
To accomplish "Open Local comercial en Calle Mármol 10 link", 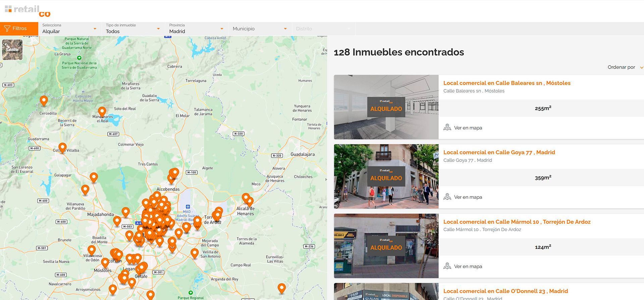I will (517, 222).
